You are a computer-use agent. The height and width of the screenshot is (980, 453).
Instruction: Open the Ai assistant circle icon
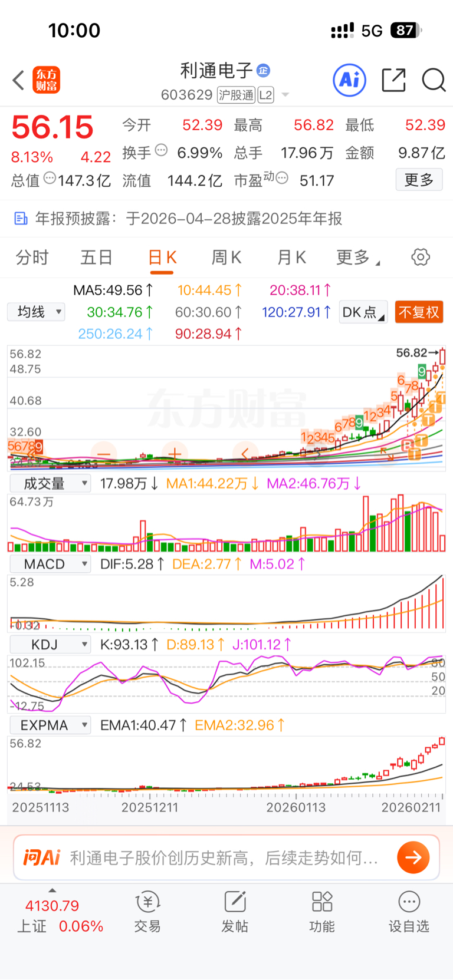pos(350,80)
